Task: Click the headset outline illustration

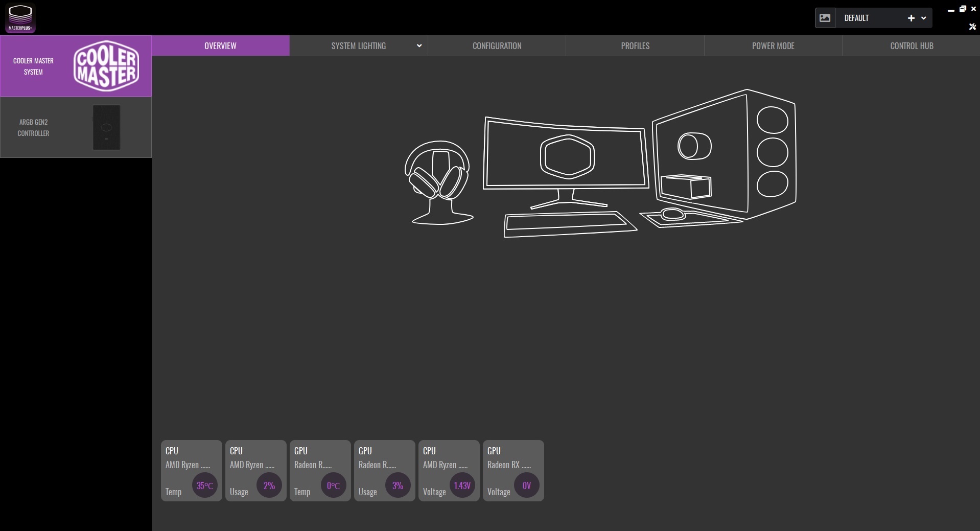Action: click(439, 182)
